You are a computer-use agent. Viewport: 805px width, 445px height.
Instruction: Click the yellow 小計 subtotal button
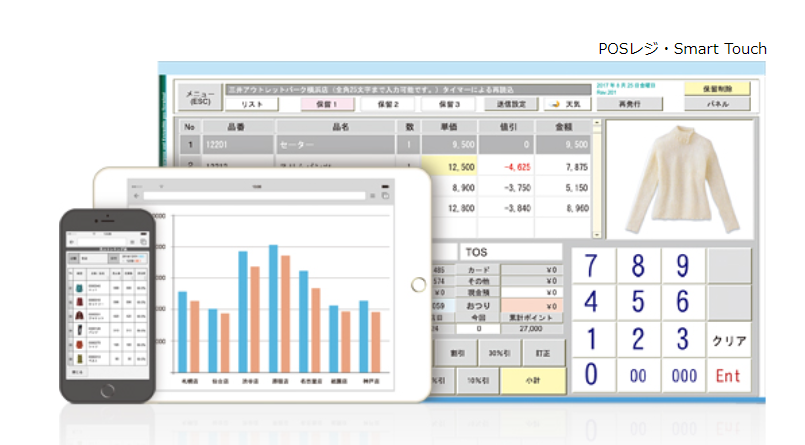click(x=532, y=380)
